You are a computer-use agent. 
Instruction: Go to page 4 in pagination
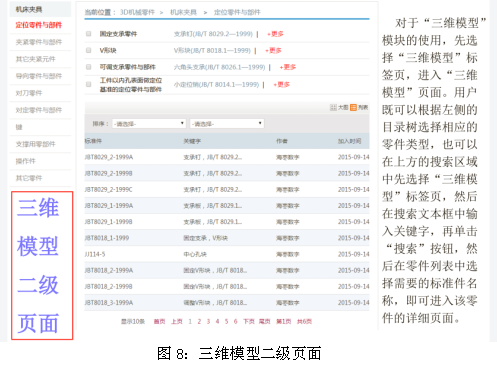pyautogui.click(x=217, y=321)
